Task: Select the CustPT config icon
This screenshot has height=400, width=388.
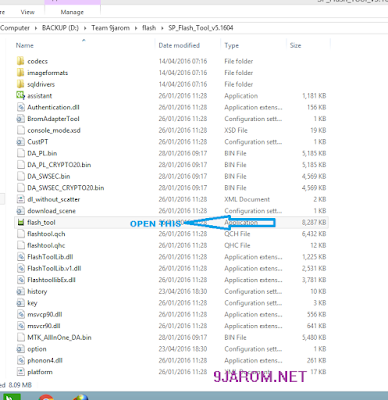Action: (20, 142)
